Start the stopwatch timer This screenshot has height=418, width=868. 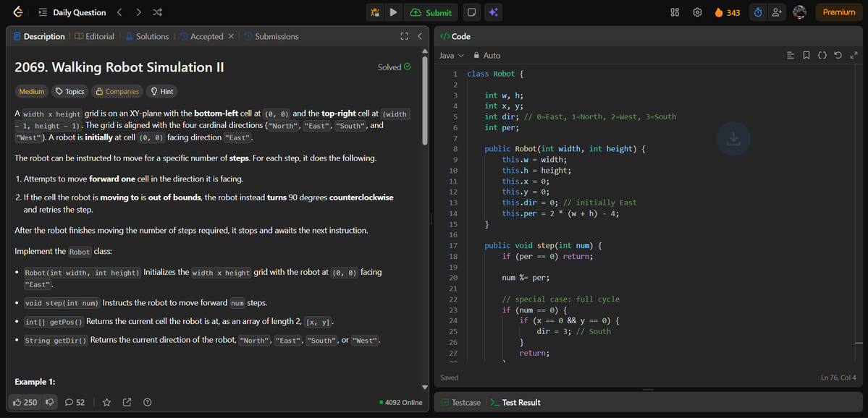[759, 12]
